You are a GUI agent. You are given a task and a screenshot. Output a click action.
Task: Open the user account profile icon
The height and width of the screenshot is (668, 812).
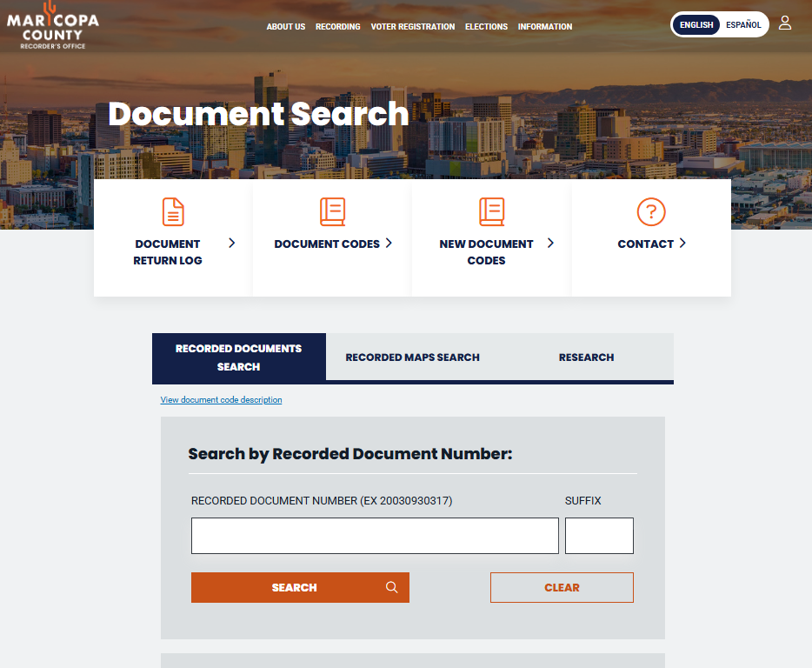click(x=785, y=23)
